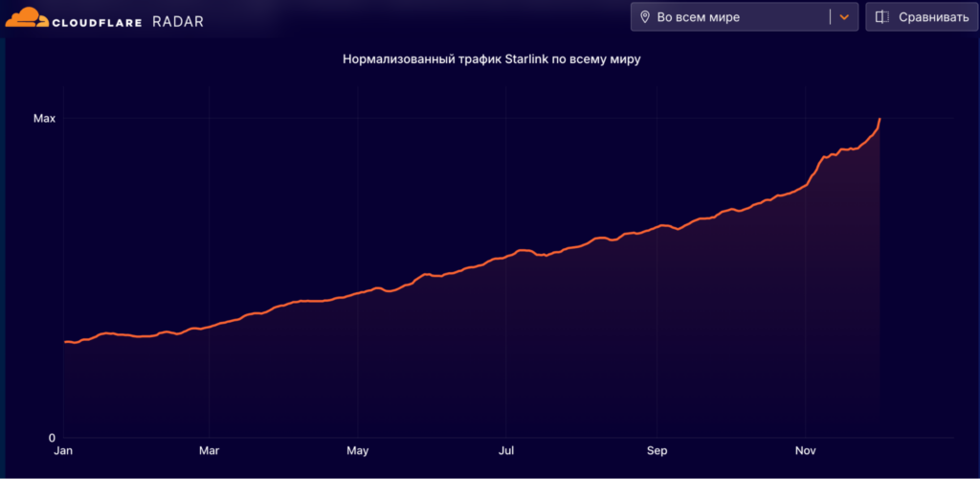Click the "Sep" x-axis label
Screen dimensions: 980x479
(x=657, y=450)
